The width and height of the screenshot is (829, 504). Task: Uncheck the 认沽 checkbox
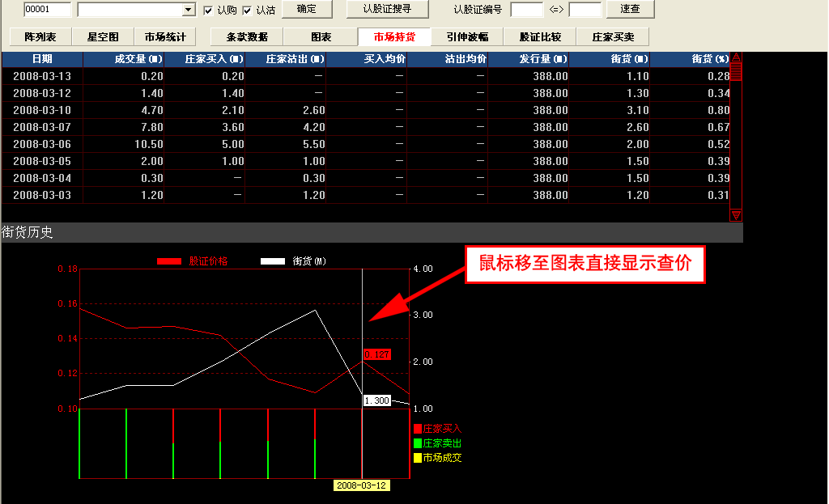pos(247,11)
